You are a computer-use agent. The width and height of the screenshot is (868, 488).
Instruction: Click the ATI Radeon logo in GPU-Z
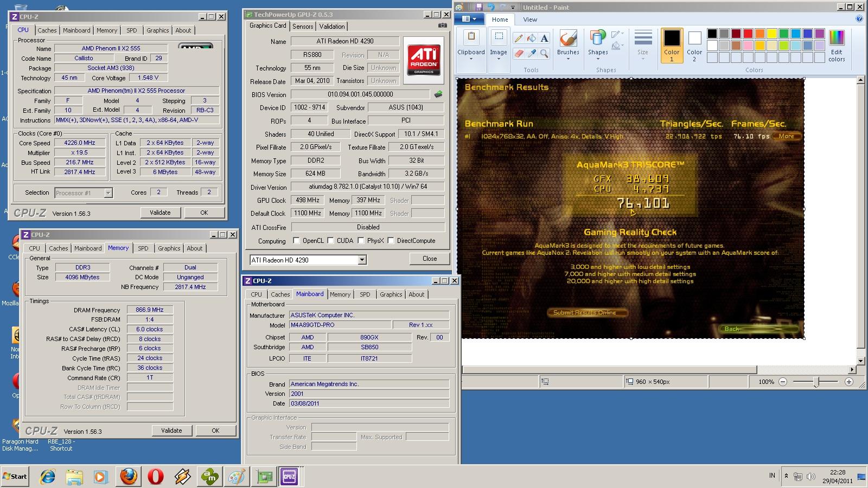click(424, 60)
